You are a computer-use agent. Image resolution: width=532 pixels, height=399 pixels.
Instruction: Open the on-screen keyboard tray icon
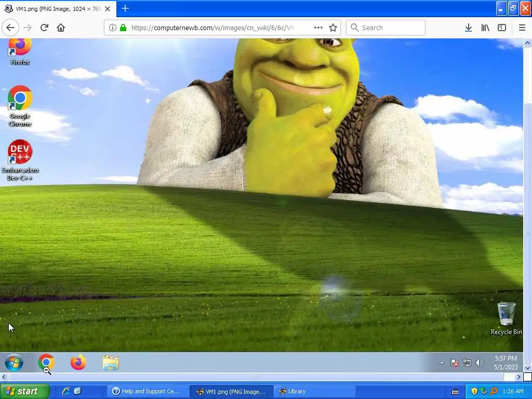click(455, 392)
